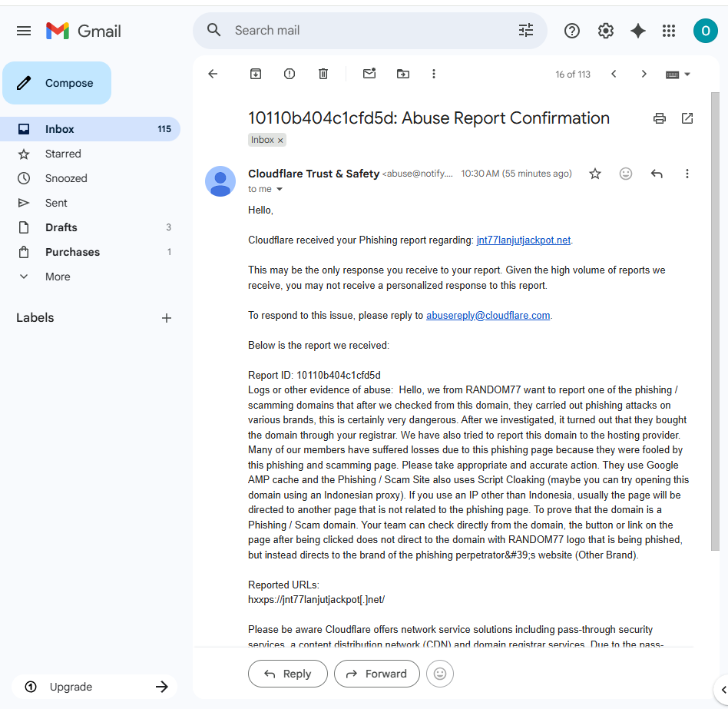Screen dimensions: 728x709
Task: Show search options filter icon
Action: pos(525,30)
